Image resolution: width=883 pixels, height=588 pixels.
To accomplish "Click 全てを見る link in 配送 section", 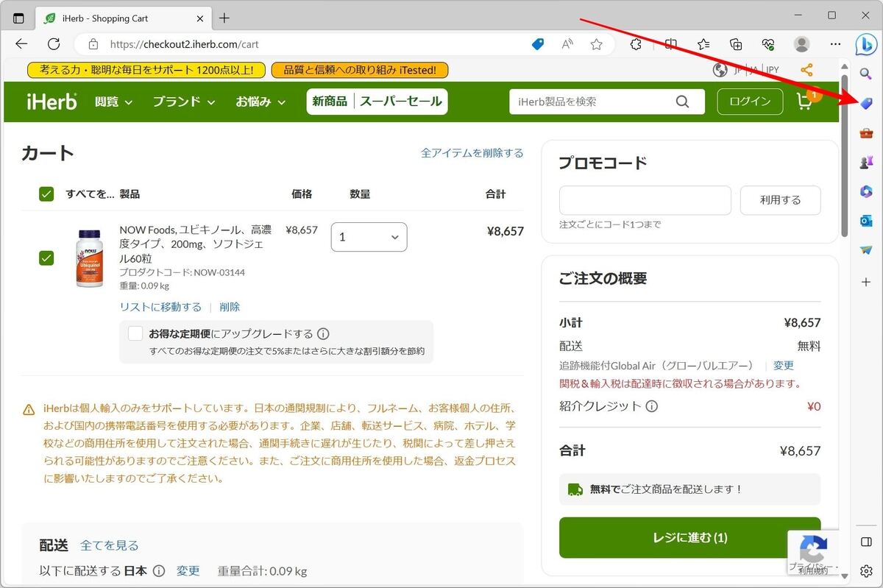I will (x=109, y=545).
